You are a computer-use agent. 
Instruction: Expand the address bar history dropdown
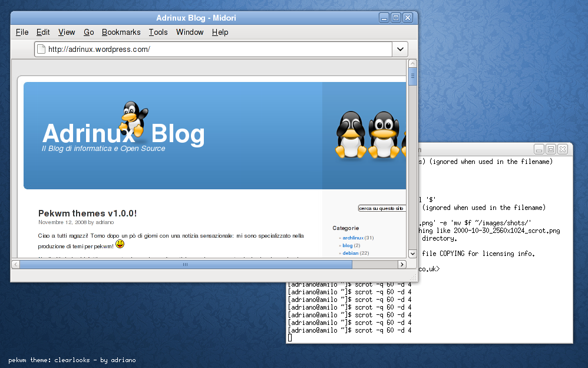pos(400,49)
